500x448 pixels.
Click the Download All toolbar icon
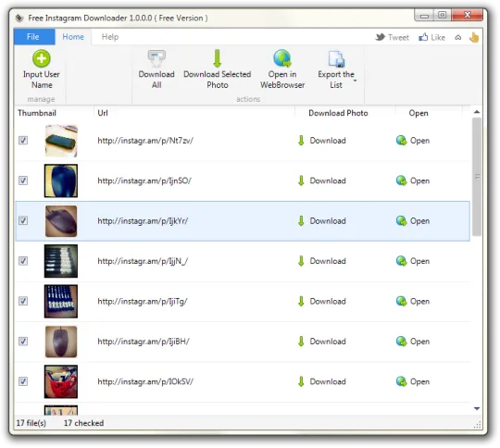[156, 58]
